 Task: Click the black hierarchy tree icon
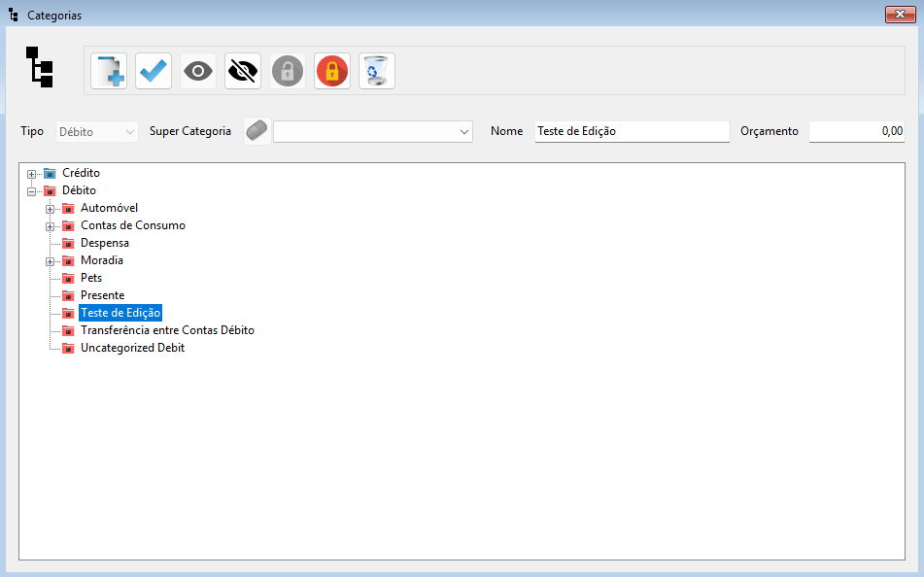click(40, 67)
